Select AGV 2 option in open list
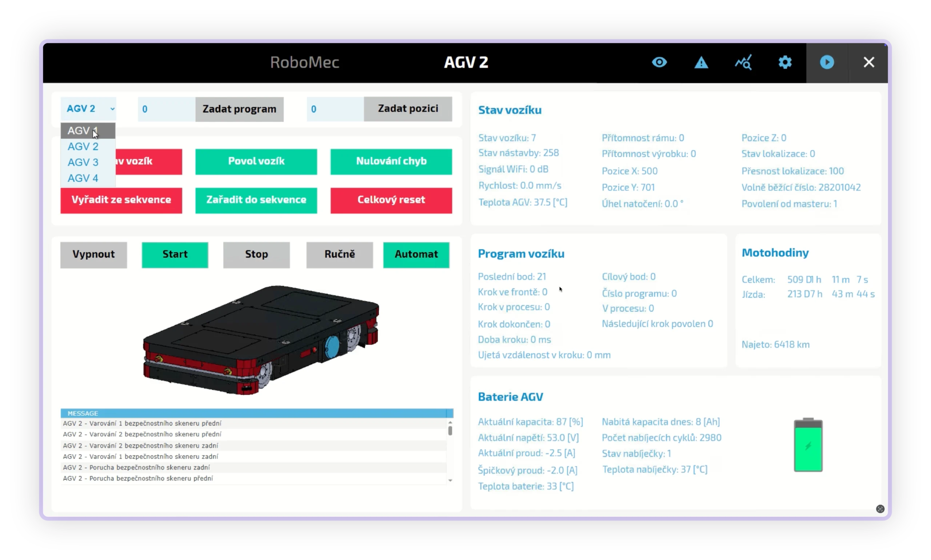Screen dimensions: 931x560 click(x=83, y=146)
